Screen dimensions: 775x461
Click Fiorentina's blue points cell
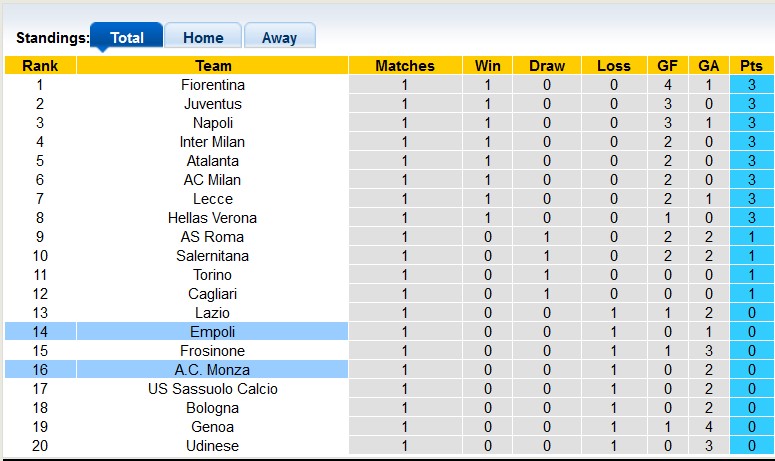[x=751, y=85]
